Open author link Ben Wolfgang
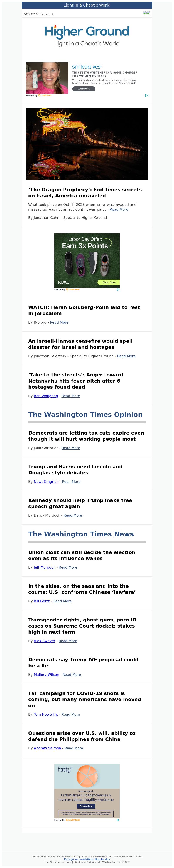This screenshot has height=868, width=174. pyautogui.click(x=46, y=396)
